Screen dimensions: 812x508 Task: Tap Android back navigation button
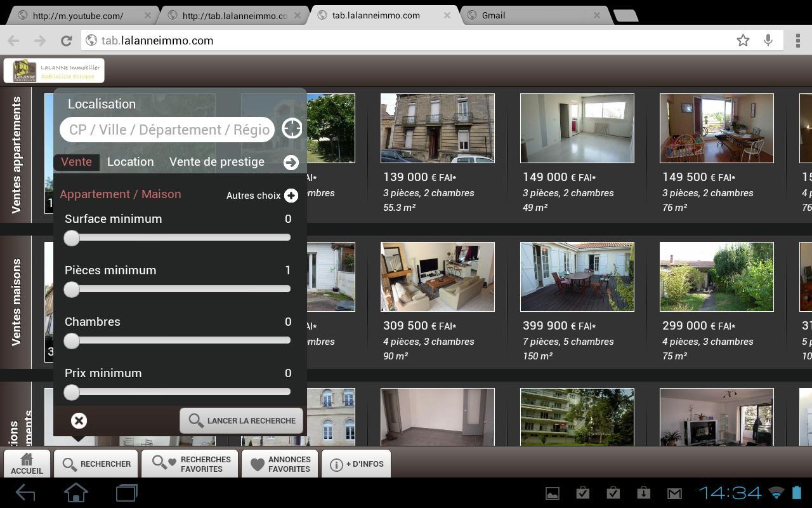click(x=25, y=493)
